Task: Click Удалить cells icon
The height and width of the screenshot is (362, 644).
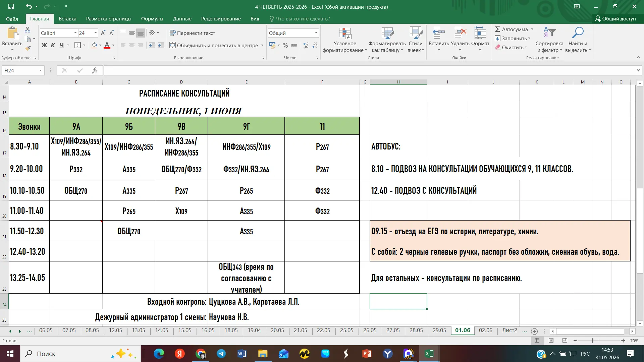Action: tap(460, 33)
